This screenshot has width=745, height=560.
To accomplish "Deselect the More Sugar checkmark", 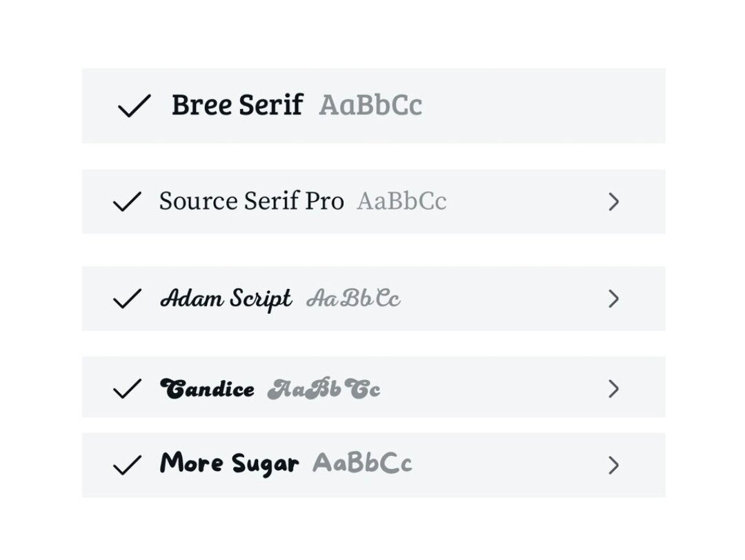I will tap(126, 466).
